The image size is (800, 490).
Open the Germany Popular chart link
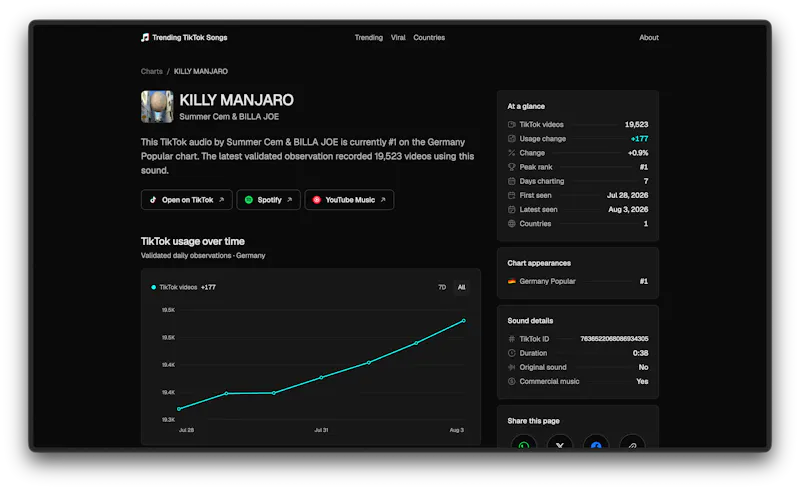547,281
